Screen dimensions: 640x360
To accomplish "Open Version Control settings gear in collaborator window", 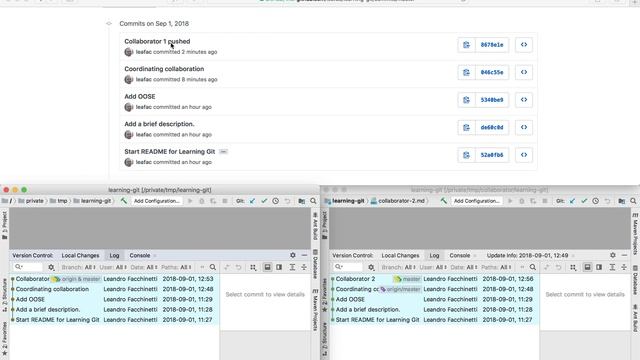I will (613, 255).
